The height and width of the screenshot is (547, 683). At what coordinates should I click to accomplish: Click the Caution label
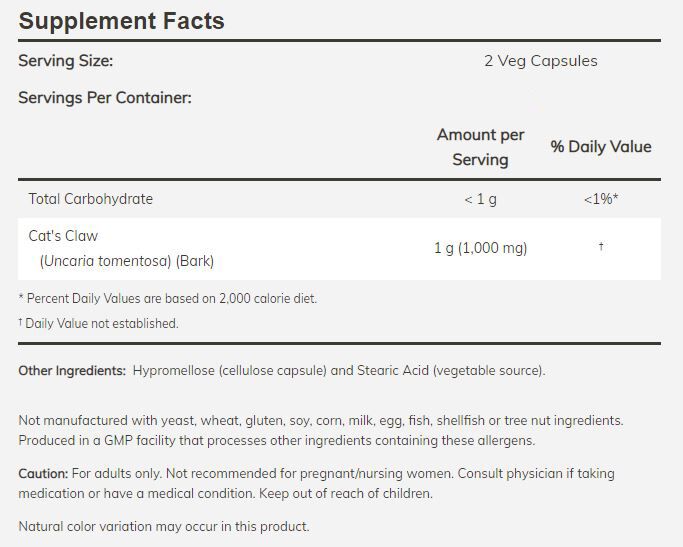point(43,473)
